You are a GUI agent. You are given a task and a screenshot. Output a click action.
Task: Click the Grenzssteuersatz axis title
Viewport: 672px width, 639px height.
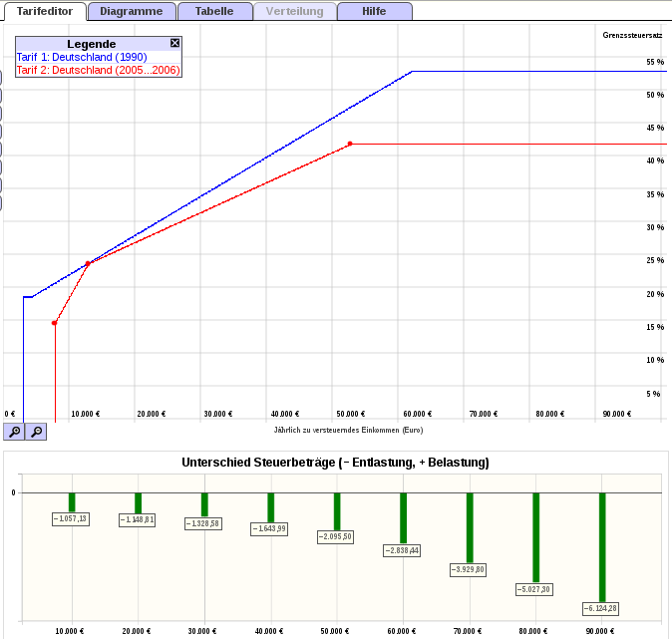[632, 35]
